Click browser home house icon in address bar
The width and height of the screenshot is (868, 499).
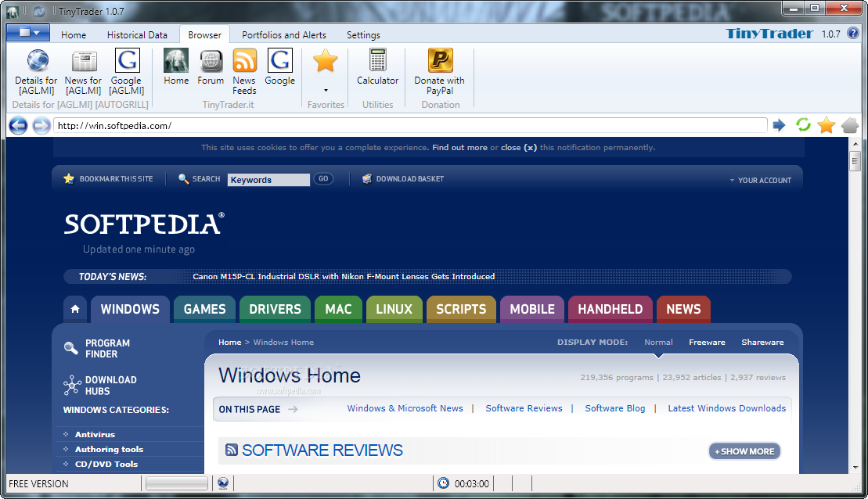850,126
